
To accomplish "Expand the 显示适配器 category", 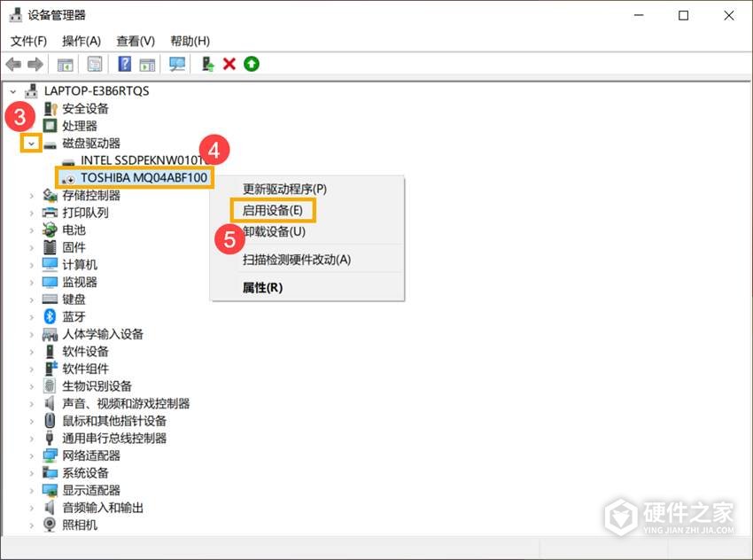I will [x=32, y=490].
